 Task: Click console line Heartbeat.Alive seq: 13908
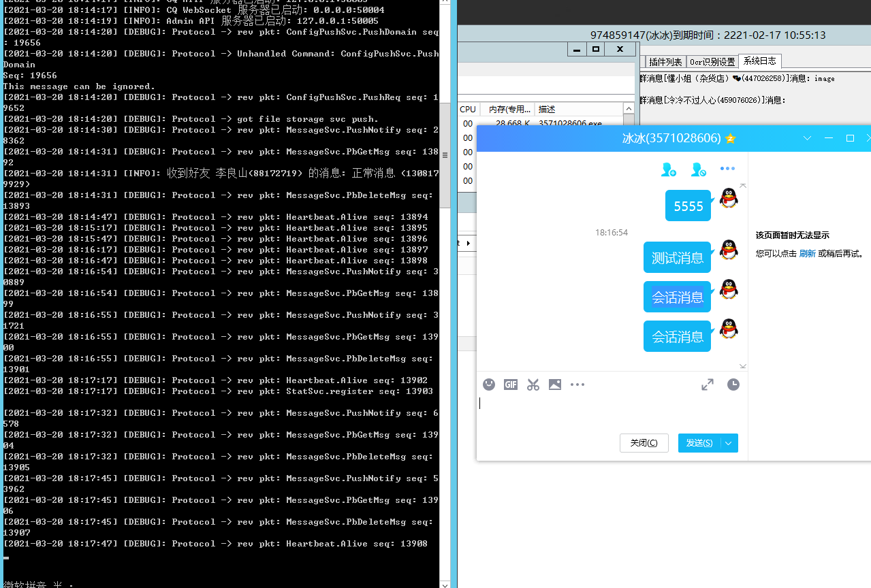click(x=215, y=544)
